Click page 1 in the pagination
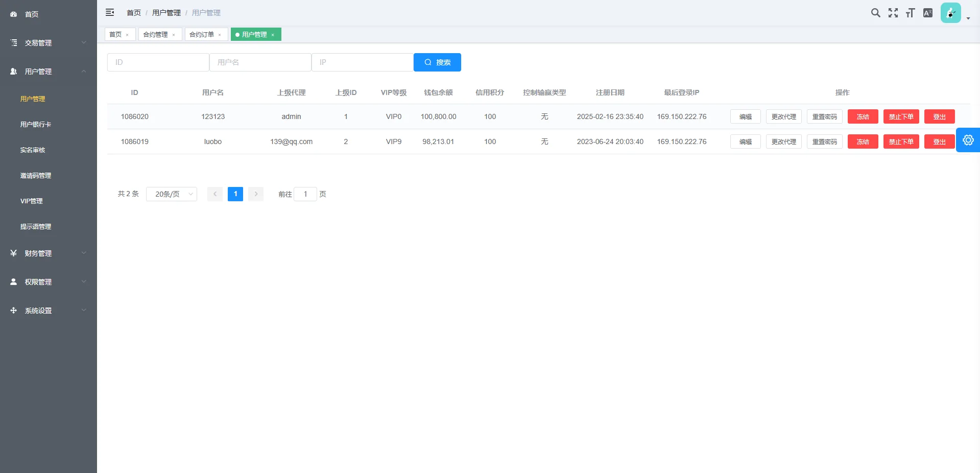The image size is (980, 473). [235, 194]
